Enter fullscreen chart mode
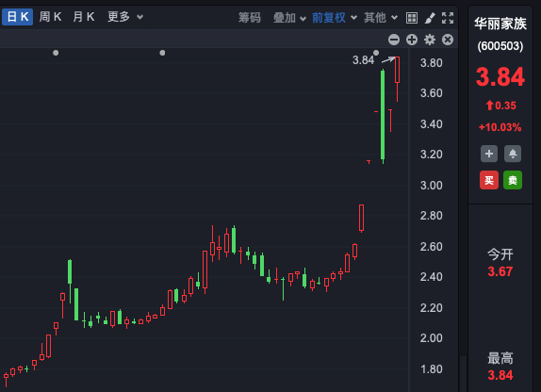 pos(448,18)
